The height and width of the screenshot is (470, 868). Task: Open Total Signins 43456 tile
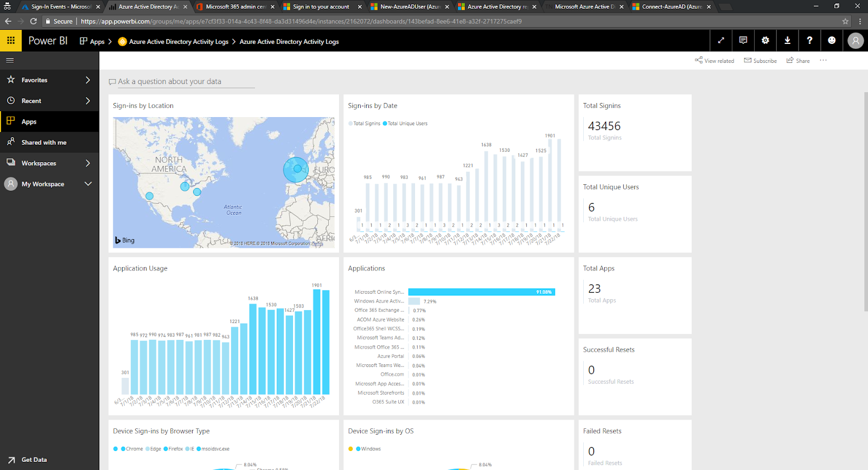[x=635, y=133]
